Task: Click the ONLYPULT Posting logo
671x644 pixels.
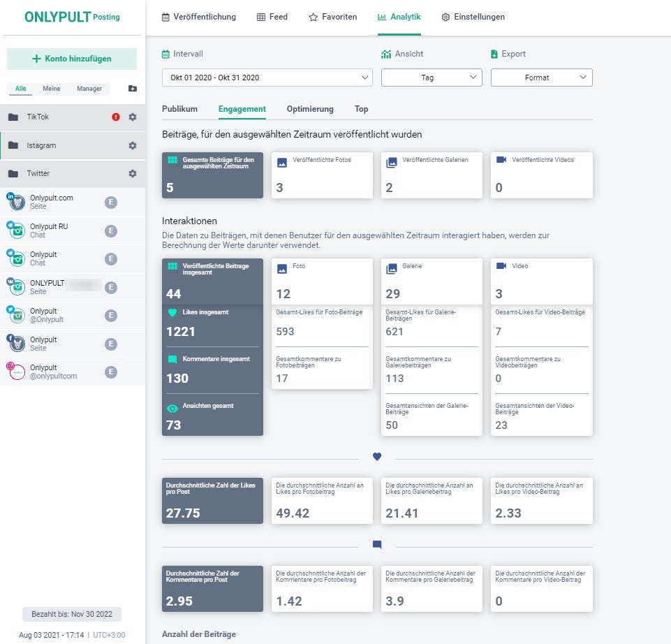Action: pos(72,17)
